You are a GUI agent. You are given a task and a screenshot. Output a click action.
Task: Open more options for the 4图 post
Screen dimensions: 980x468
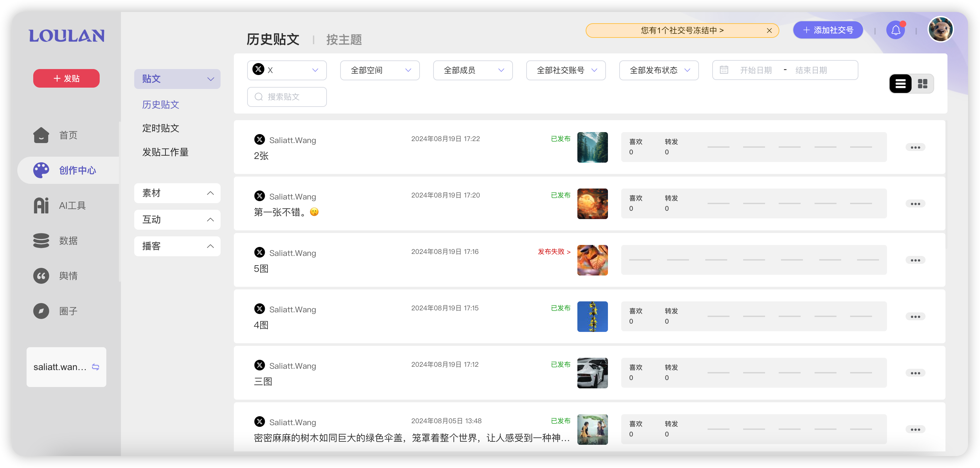pyautogui.click(x=915, y=317)
